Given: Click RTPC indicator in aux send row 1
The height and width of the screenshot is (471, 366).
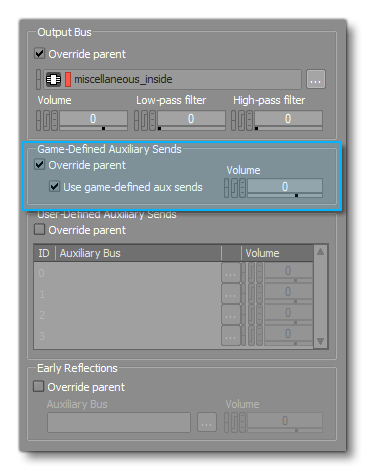Looking at the screenshot, I should [251, 293].
